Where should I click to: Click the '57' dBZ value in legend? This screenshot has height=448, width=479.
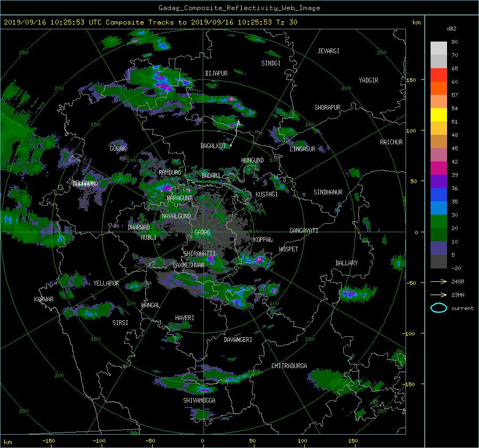click(455, 95)
